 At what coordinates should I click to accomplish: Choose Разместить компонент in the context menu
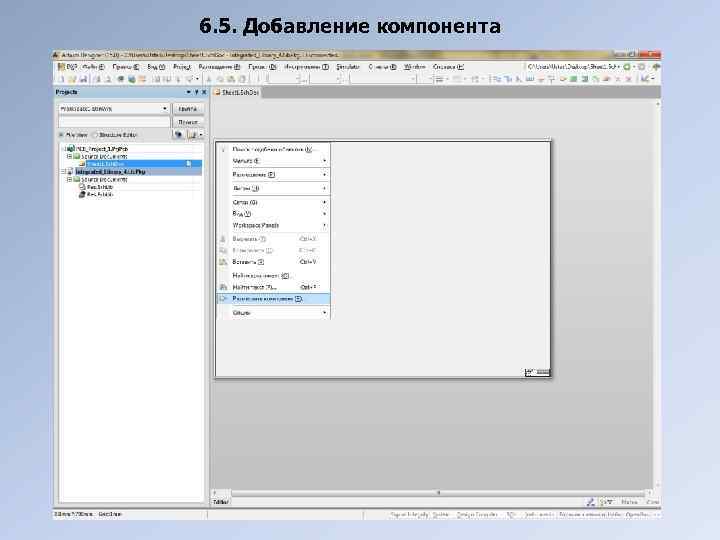(x=273, y=299)
